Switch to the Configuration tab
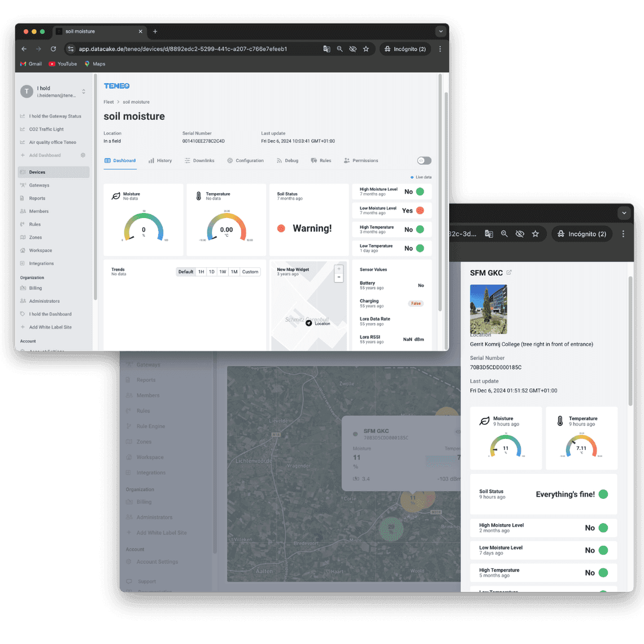This screenshot has height=644, width=644. tap(245, 160)
